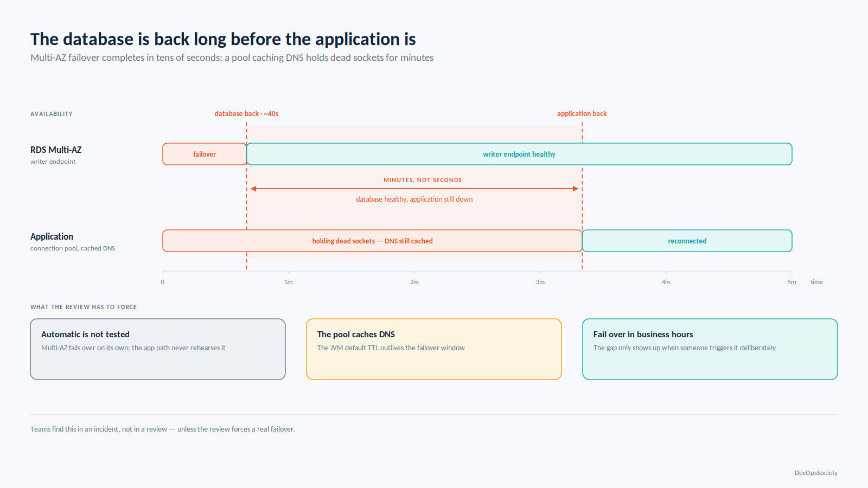Click the 'holding dead sockets — DNS still cached' bar

pos(372,241)
